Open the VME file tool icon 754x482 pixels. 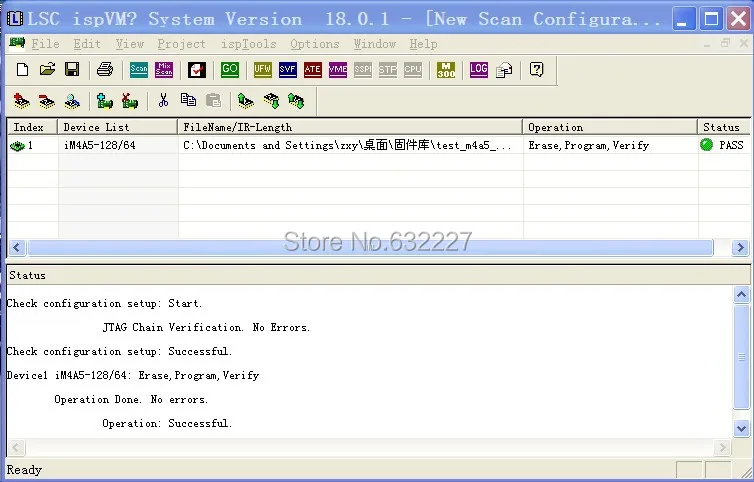[x=338, y=70]
